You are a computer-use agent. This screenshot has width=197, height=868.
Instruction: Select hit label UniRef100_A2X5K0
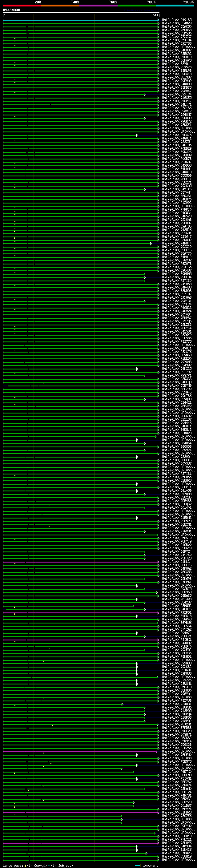(x=177, y=67)
